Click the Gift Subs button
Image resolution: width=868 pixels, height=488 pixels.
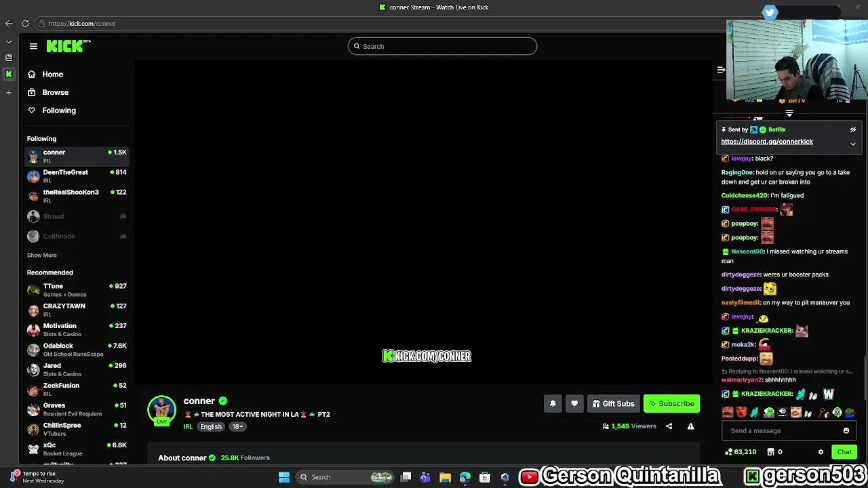[613, 403]
